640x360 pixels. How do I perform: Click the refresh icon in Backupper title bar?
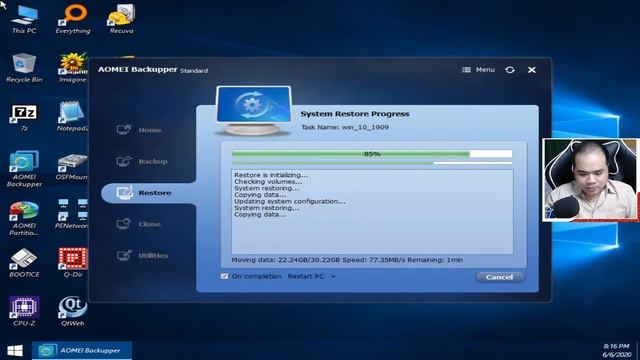pyautogui.click(x=510, y=70)
